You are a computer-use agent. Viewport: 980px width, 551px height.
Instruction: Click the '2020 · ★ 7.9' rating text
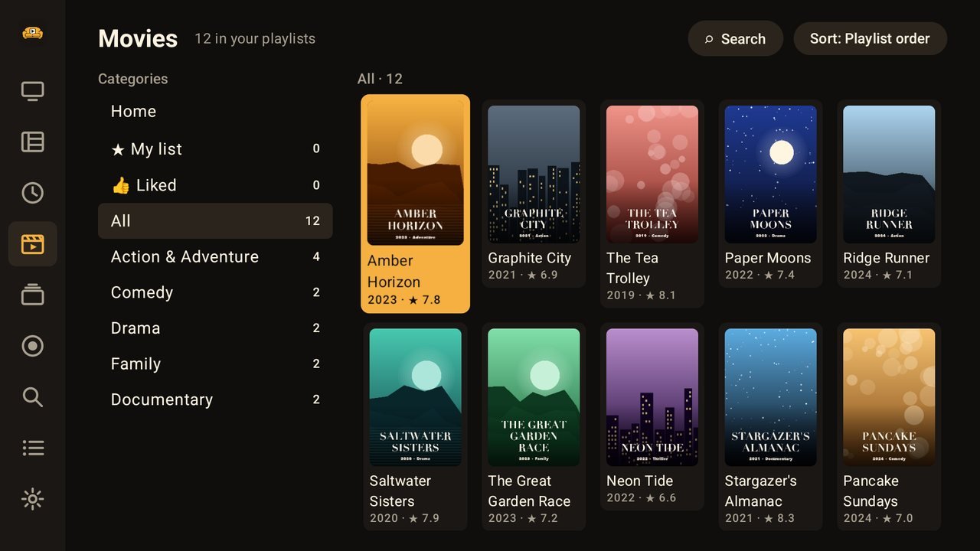[405, 518]
